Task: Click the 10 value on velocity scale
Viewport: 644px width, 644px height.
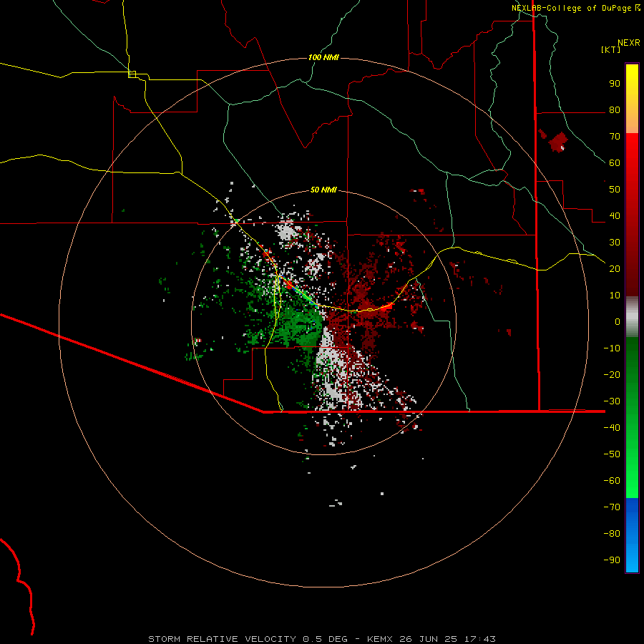Action: (x=615, y=296)
